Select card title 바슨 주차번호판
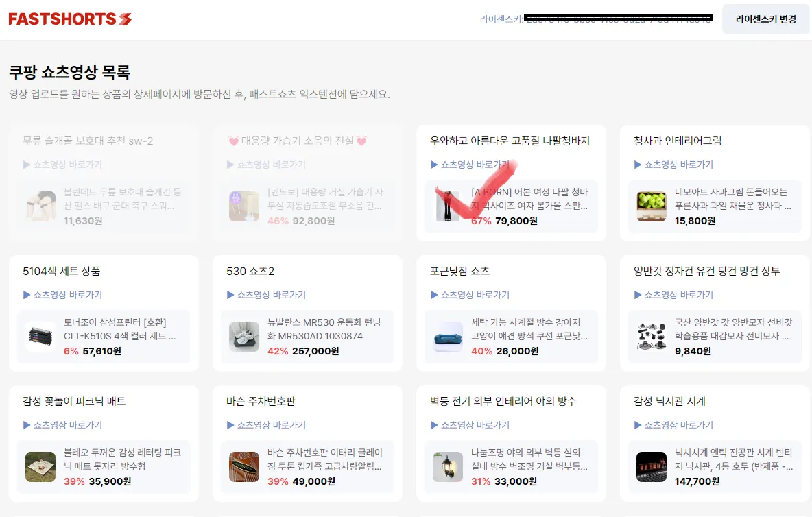 261,402
